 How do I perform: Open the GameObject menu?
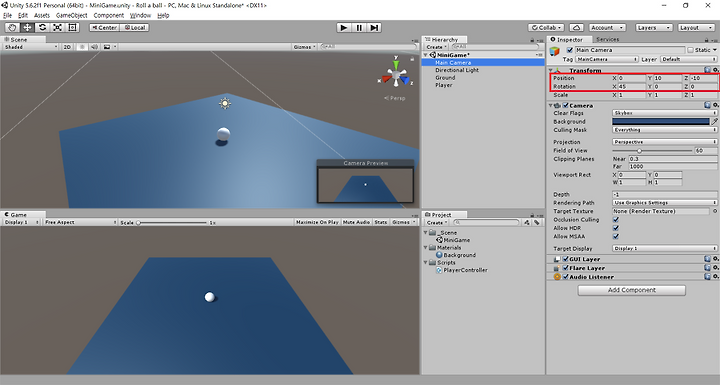71,15
